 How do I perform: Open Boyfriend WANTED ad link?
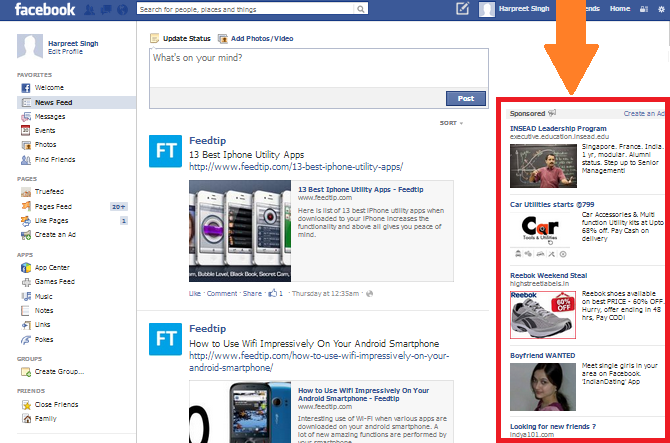tap(543, 355)
